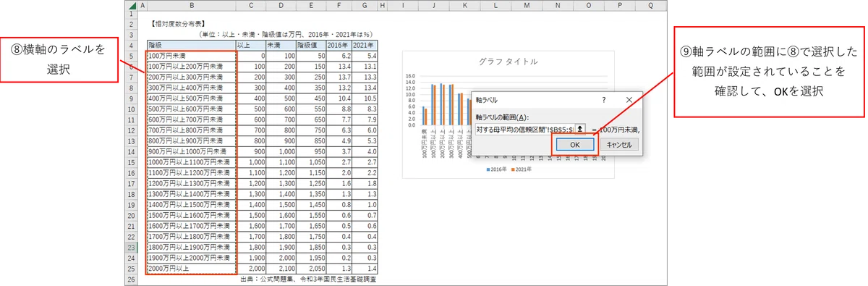
Task: Click the first blue 2016年 bar in the chart
Action: 423,116
